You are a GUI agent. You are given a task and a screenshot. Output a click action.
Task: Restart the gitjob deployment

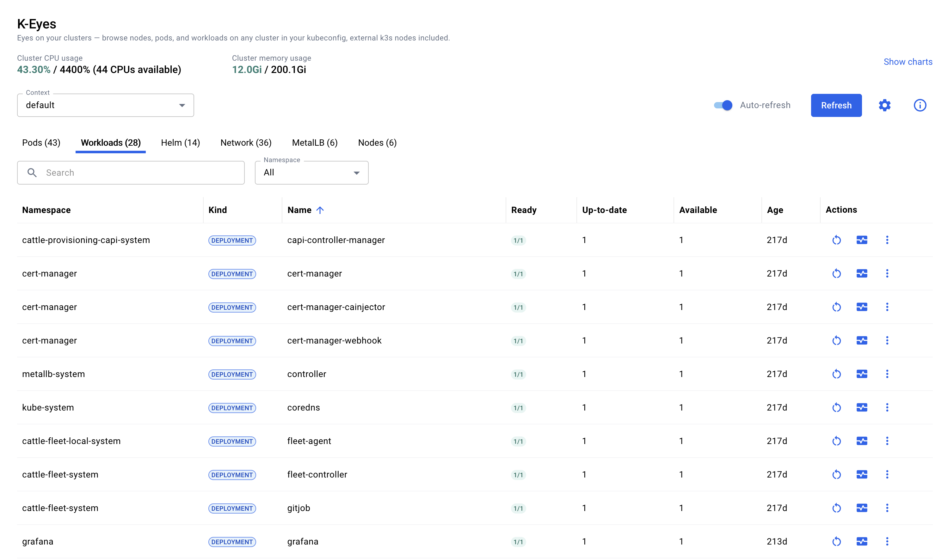coord(836,508)
